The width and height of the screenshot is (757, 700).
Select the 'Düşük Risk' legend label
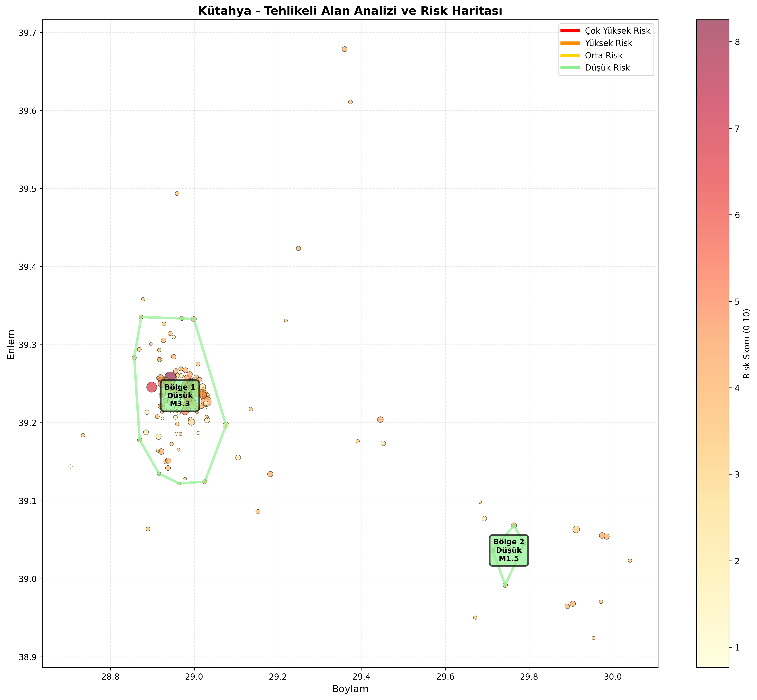pyautogui.click(x=607, y=68)
